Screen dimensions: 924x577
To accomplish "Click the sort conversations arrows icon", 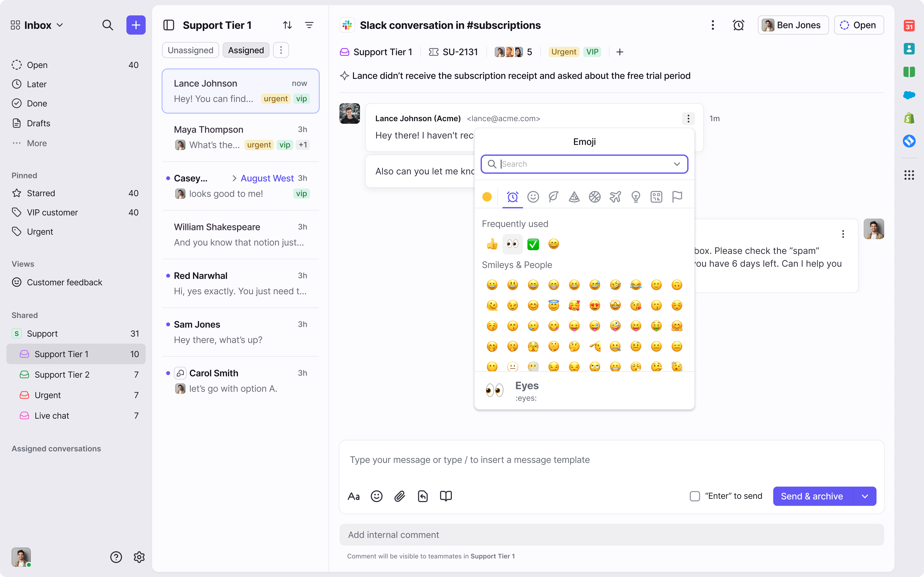I will coord(287,25).
